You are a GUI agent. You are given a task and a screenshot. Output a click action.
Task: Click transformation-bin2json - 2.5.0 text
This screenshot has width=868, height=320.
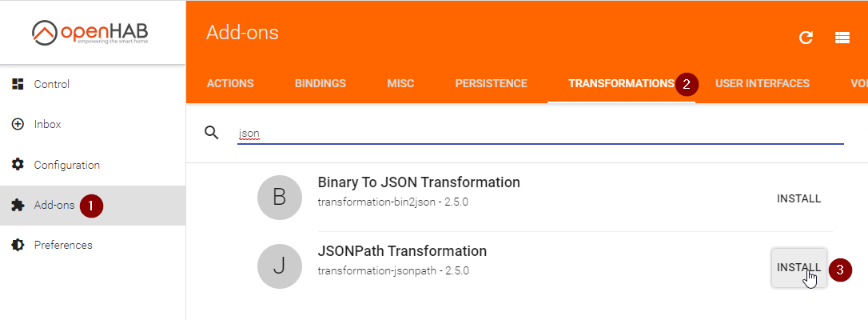click(x=393, y=202)
